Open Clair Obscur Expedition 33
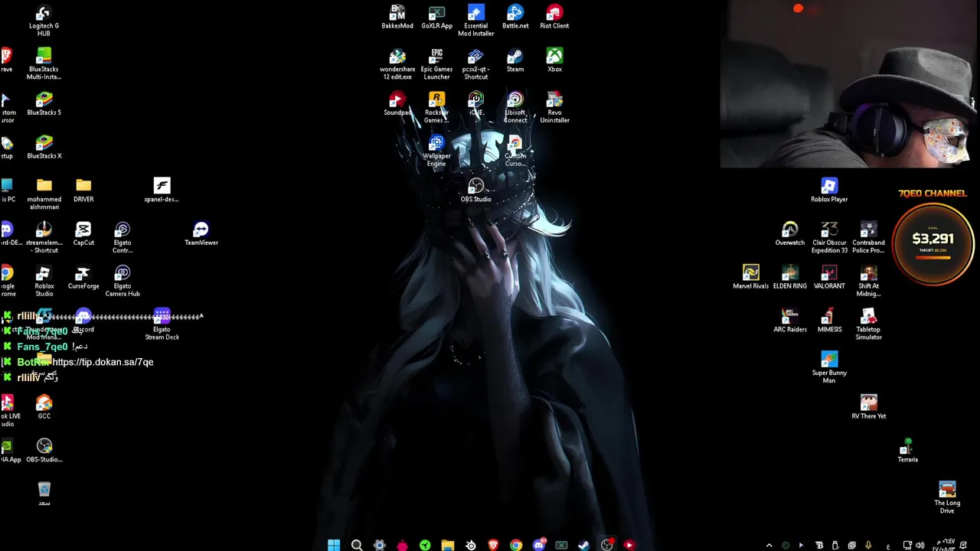Screen dimensions: 980x551 tap(829, 238)
